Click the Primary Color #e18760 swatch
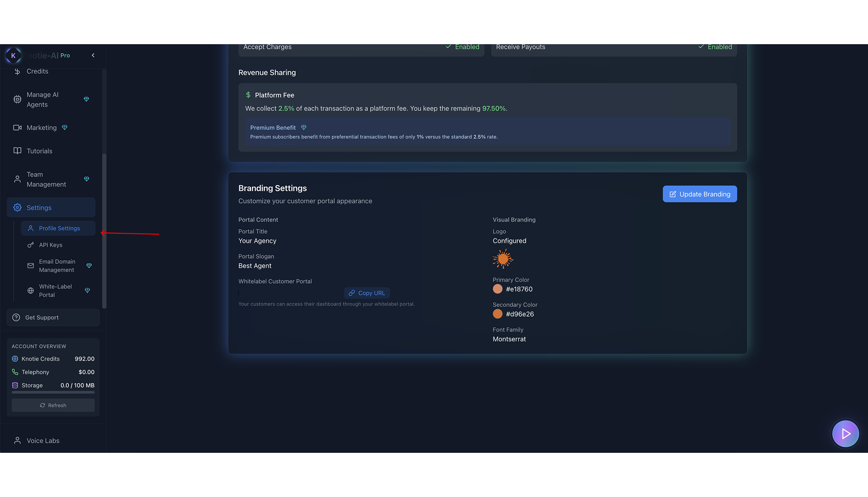 498,289
